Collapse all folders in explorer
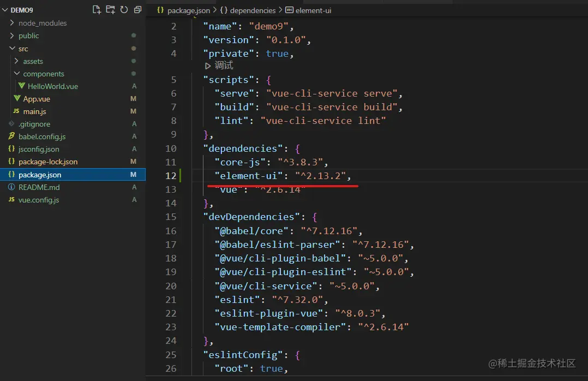This screenshot has width=588, height=381. [x=137, y=10]
